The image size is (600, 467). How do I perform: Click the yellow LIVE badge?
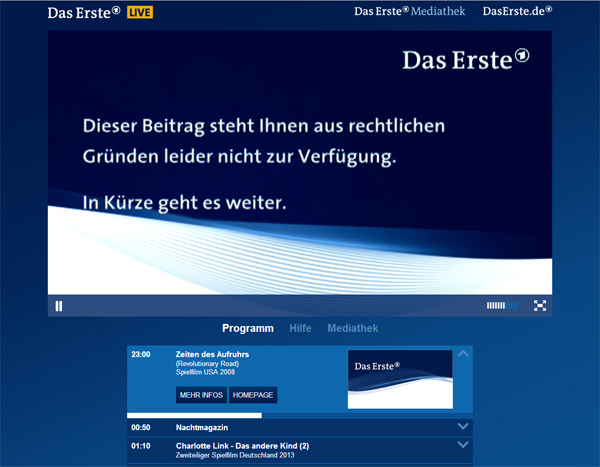coord(140,12)
